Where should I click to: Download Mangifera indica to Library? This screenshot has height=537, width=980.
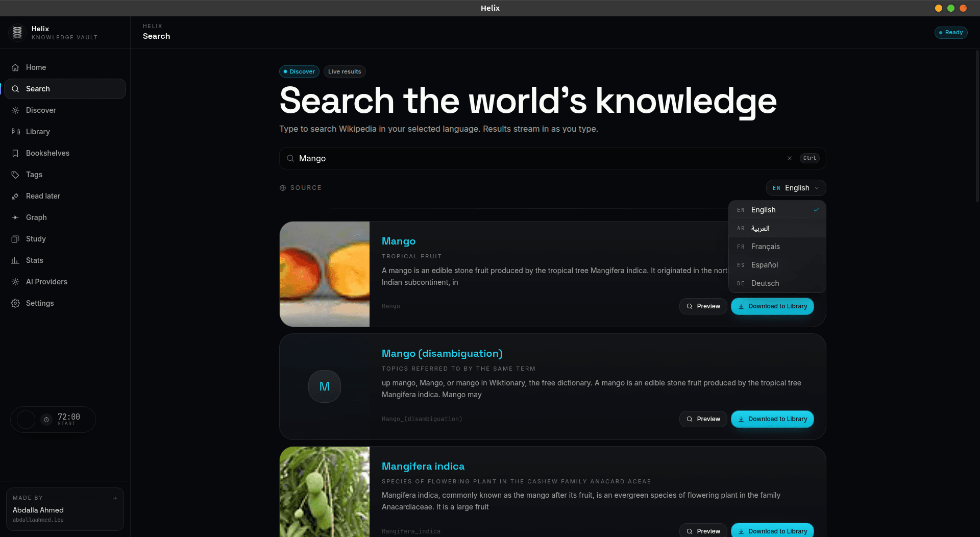click(772, 530)
